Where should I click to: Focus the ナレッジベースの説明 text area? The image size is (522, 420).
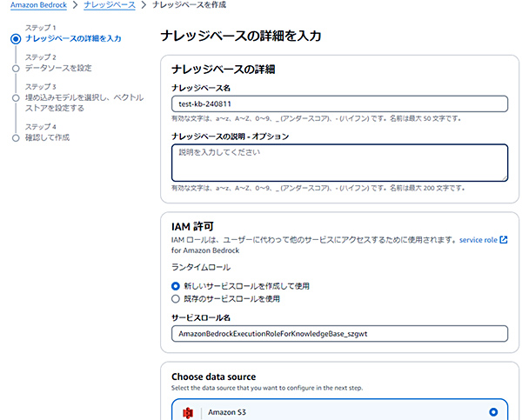click(338, 163)
